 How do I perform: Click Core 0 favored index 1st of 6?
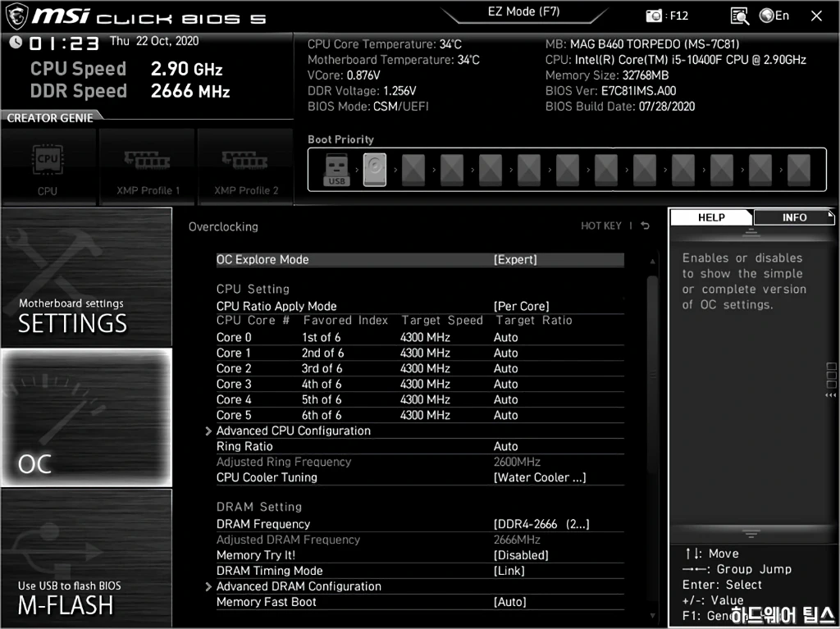coord(321,337)
